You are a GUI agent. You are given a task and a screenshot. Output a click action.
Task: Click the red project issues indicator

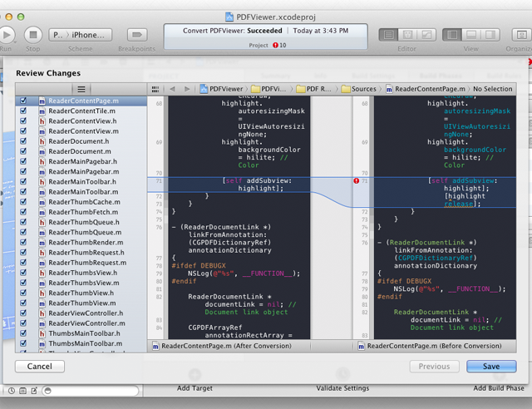click(275, 45)
